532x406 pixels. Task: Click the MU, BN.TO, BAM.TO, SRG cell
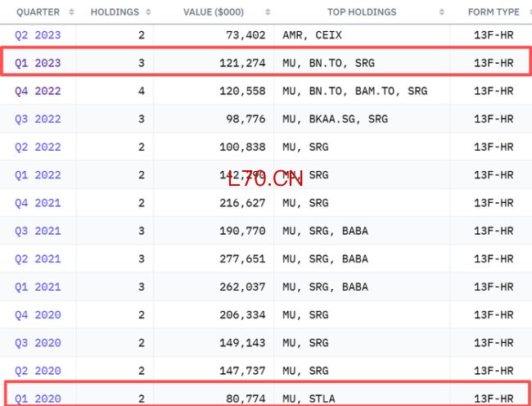point(355,91)
